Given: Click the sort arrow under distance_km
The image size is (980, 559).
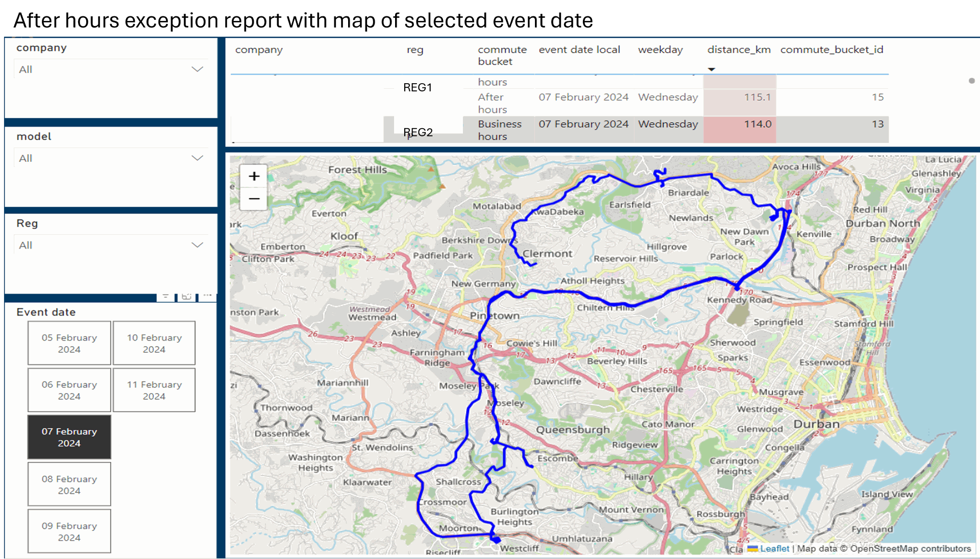Looking at the screenshot, I should pyautogui.click(x=712, y=69).
